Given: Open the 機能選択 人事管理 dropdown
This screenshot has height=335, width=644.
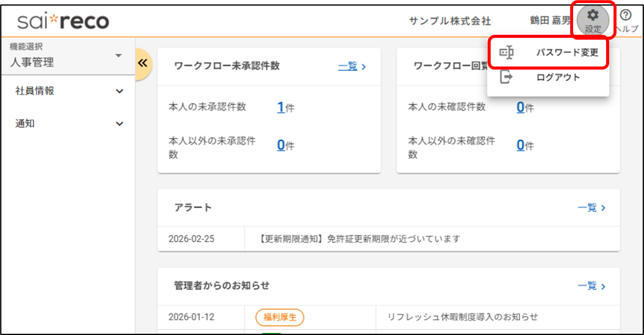Looking at the screenshot, I should pos(67,56).
